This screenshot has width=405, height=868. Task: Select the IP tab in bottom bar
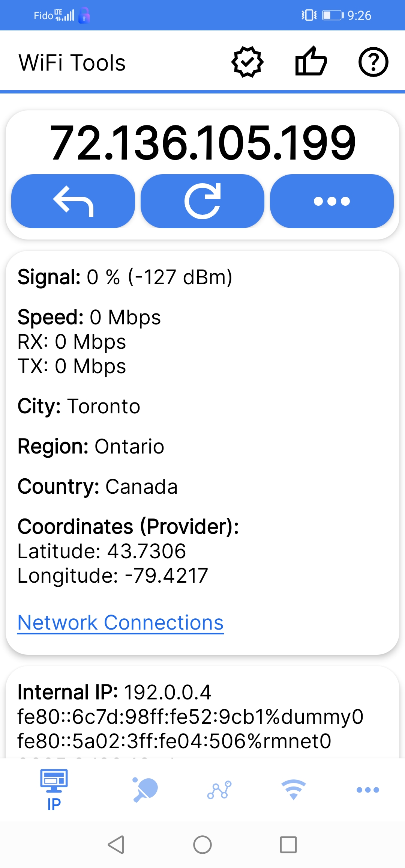54,790
